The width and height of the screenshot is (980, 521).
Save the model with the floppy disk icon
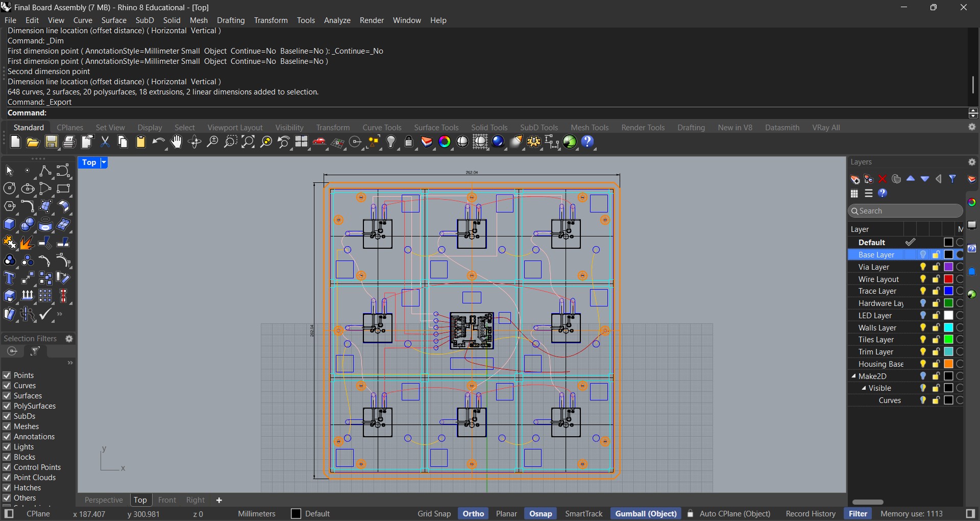tap(51, 142)
